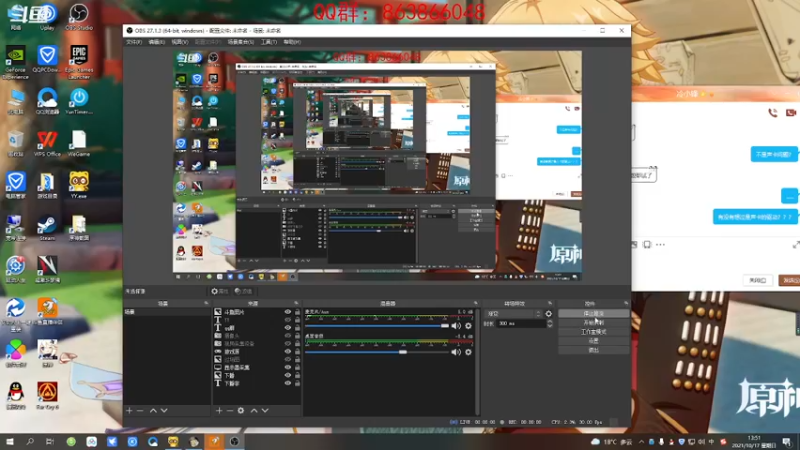Mute the 麦克风/Aux speaker icon
Viewport: 800px width, 450px height.
(456, 326)
